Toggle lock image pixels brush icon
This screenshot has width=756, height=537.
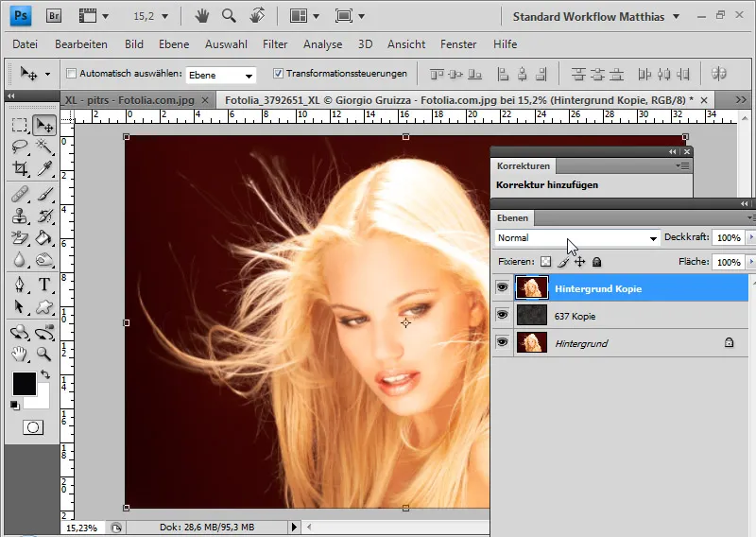(x=562, y=262)
